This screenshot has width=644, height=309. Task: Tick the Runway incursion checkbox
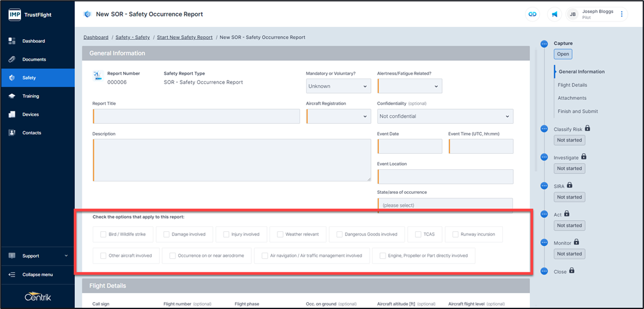[x=456, y=234]
